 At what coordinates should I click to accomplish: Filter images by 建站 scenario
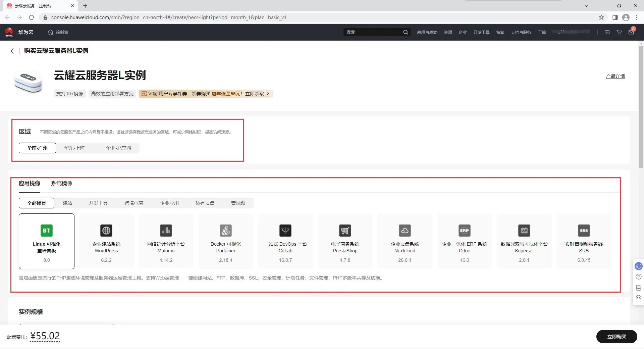click(67, 203)
